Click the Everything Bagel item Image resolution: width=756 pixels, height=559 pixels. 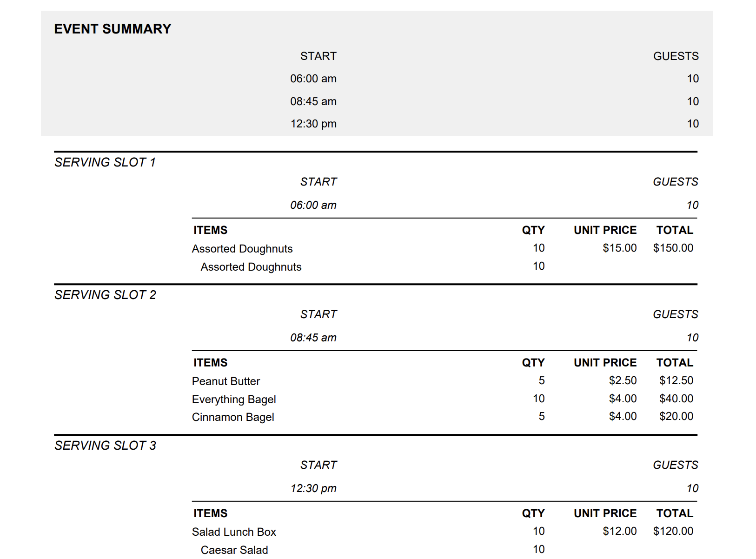234,399
